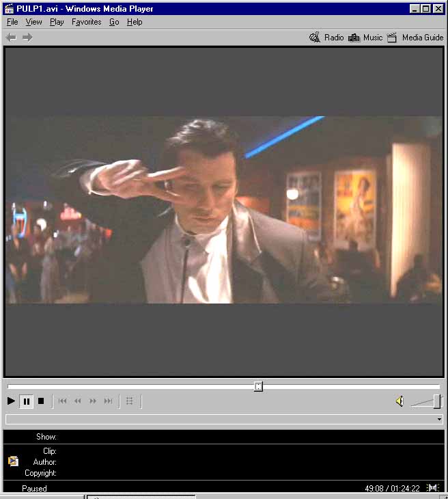Click the Skip Back button

tap(63, 401)
